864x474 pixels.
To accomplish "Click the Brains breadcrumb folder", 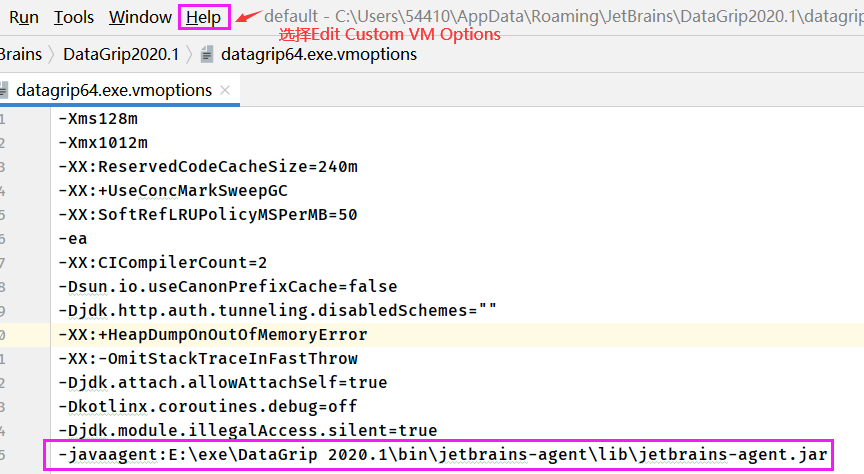I will coord(20,54).
